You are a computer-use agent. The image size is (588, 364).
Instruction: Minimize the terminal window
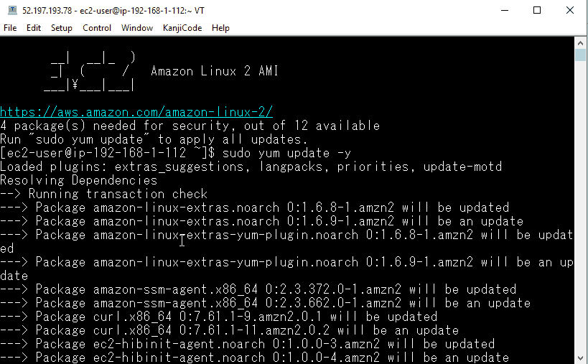504,10
